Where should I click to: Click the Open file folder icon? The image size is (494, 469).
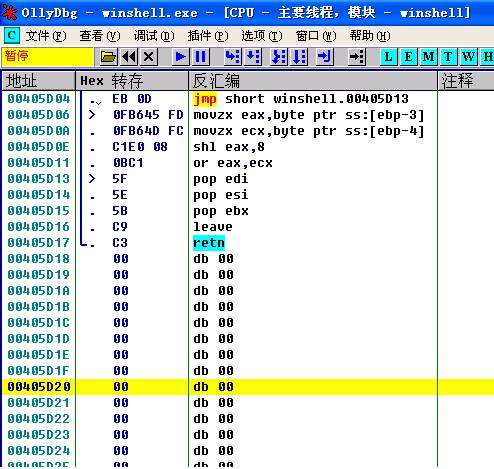pos(108,57)
